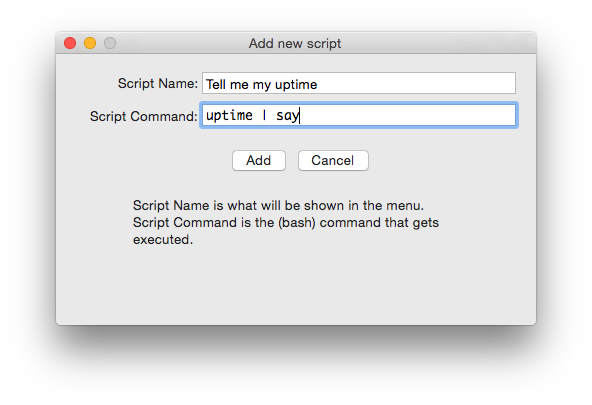Viewport: 592px width, 405px height.
Task: Close the Add new script window
Action: click(70, 43)
